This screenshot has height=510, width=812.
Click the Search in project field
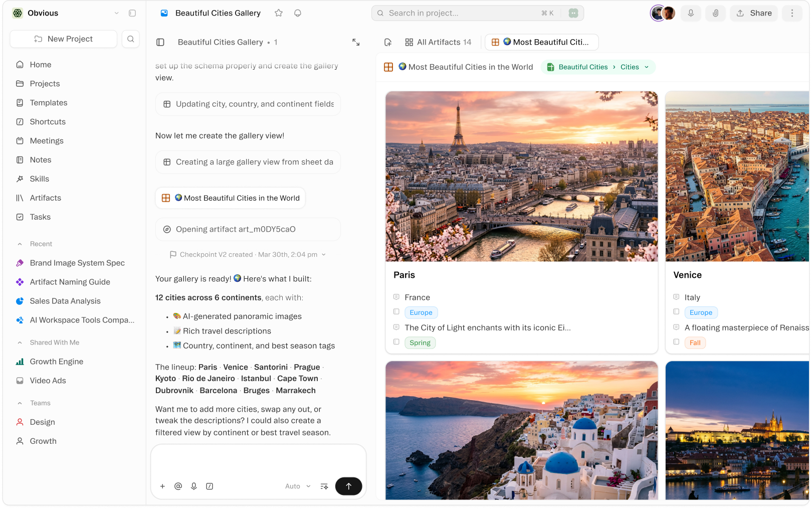click(x=461, y=13)
